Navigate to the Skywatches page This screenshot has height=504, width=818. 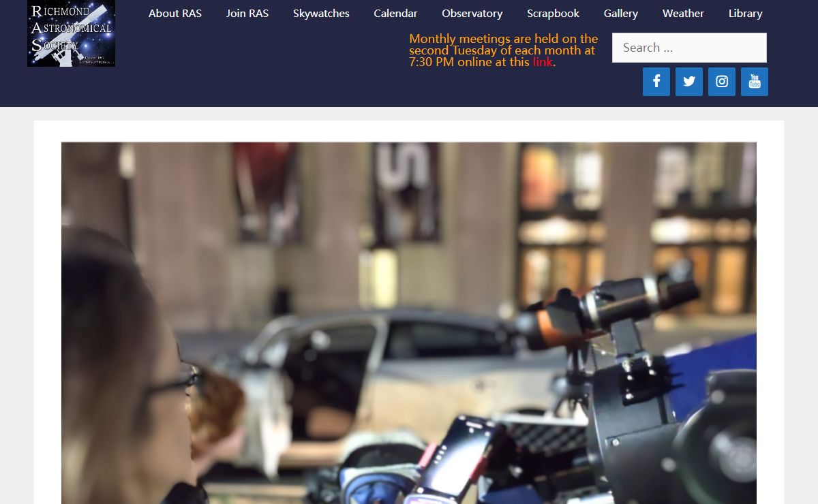321,14
